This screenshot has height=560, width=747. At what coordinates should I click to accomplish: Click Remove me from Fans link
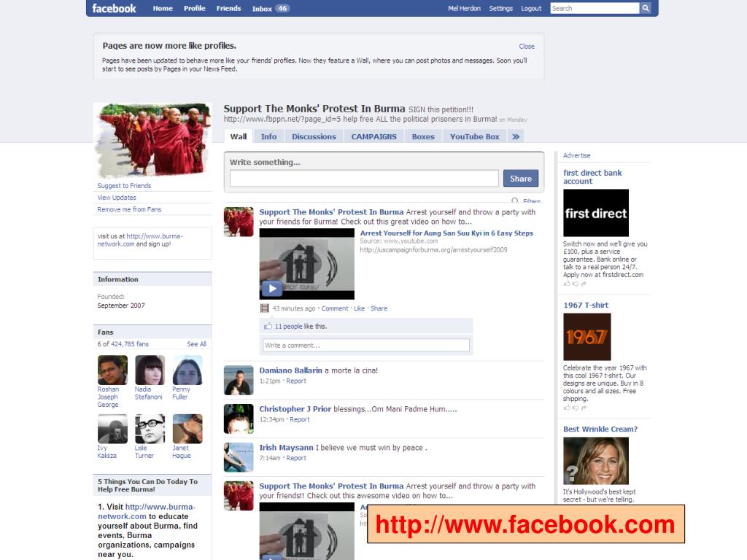tap(129, 209)
